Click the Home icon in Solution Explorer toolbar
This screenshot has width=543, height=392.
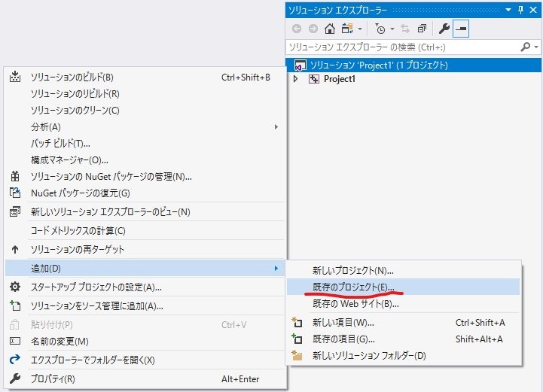click(x=330, y=29)
